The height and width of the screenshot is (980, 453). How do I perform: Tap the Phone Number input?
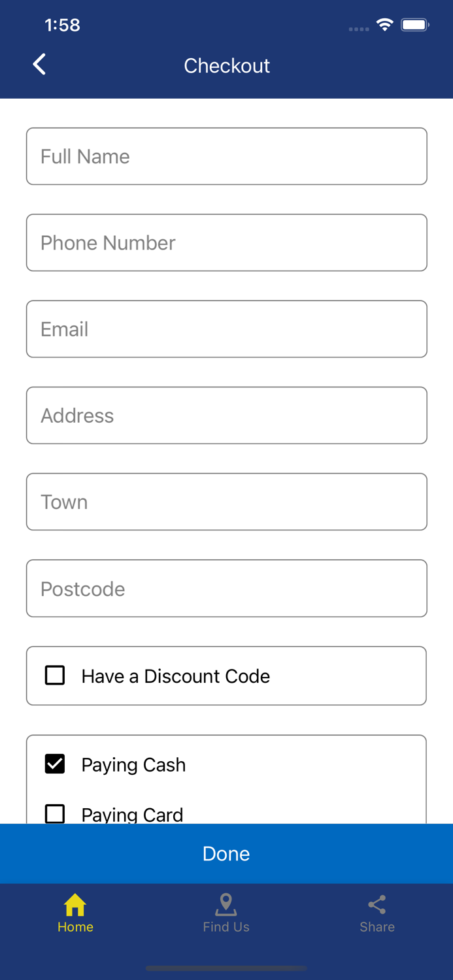(x=227, y=242)
